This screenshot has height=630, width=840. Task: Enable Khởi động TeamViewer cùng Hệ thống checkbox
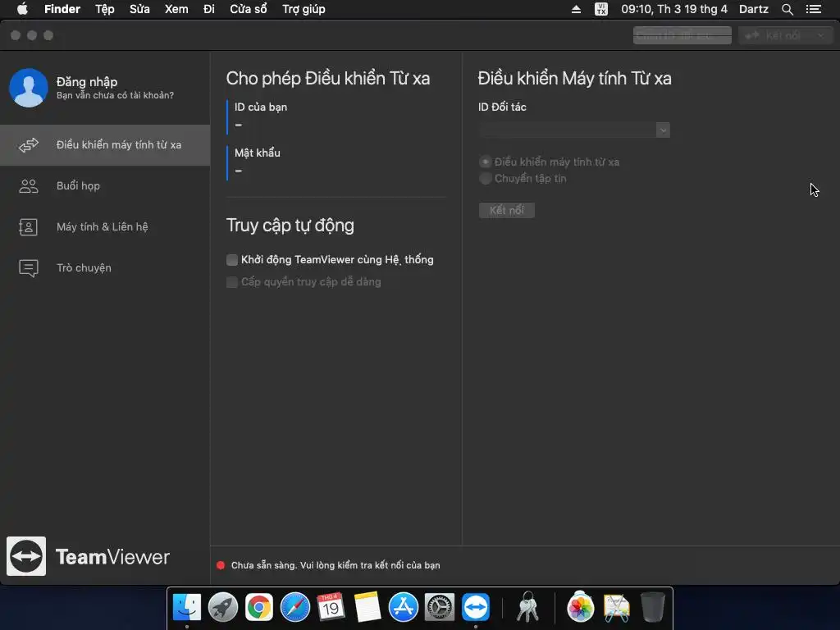tap(232, 260)
